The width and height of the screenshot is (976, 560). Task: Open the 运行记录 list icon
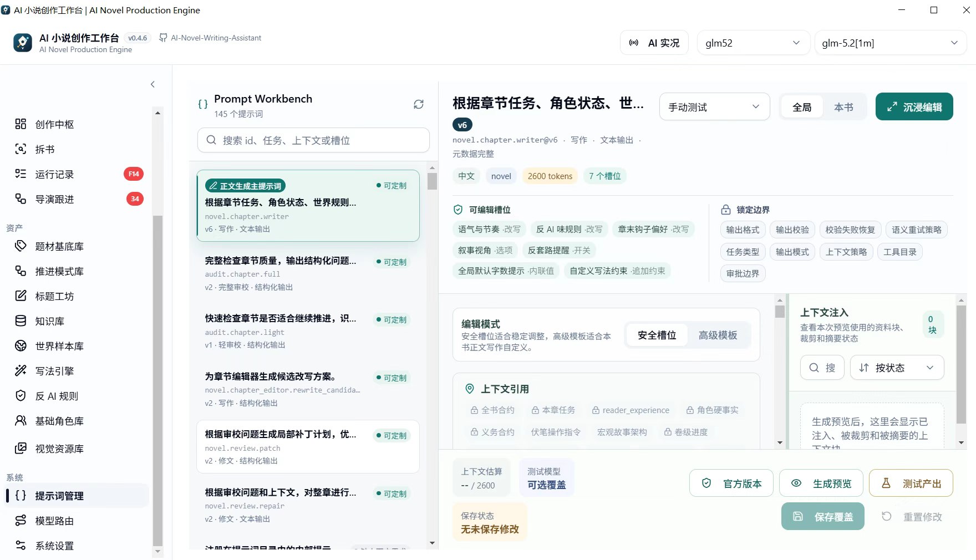(21, 174)
